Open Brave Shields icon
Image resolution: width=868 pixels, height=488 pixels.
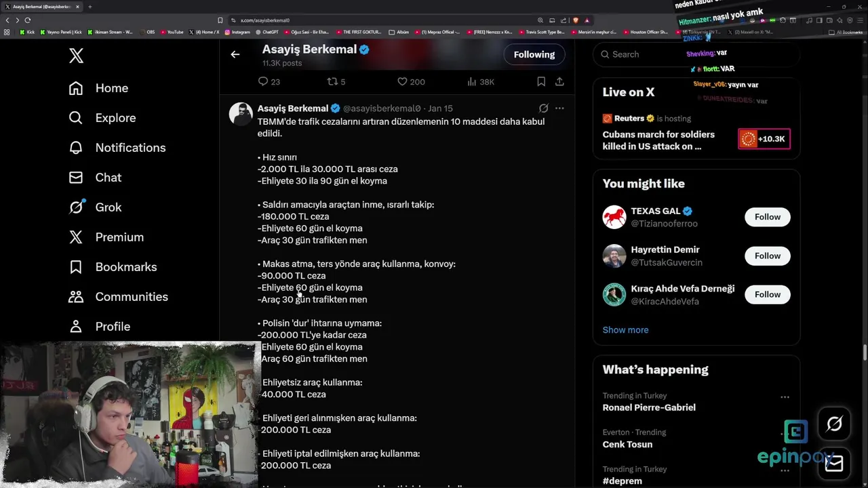pyautogui.click(x=576, y=20)
